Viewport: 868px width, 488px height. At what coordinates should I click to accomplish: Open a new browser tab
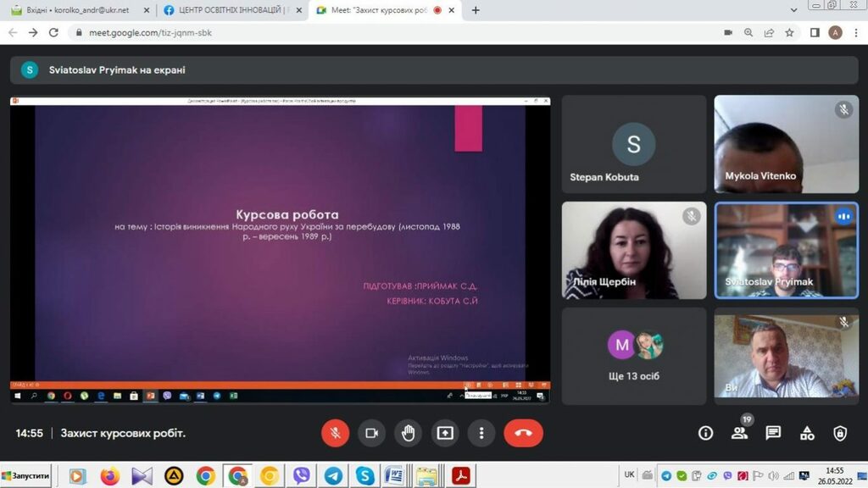(476, 10)
